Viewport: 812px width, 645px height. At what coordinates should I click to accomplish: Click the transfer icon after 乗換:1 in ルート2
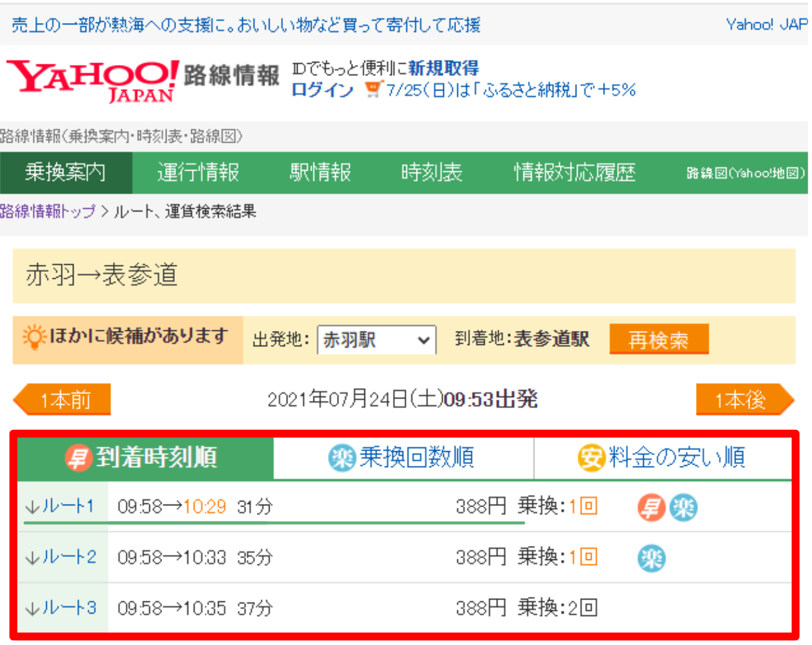pyautogui.click(x=589, y=557)
